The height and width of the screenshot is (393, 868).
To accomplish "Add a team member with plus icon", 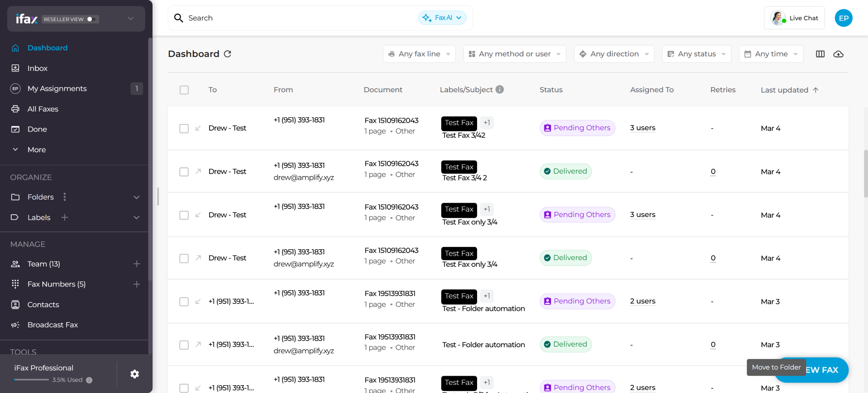I will coord(137,264).
